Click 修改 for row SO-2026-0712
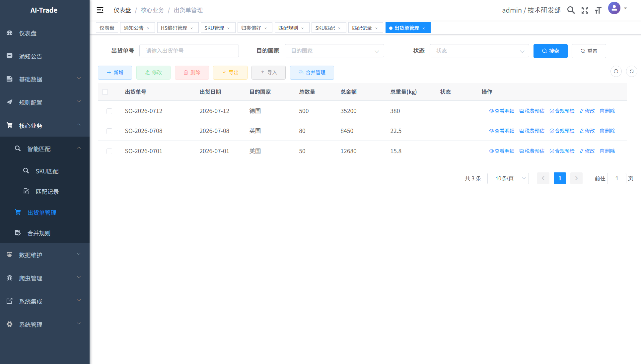 587,111
